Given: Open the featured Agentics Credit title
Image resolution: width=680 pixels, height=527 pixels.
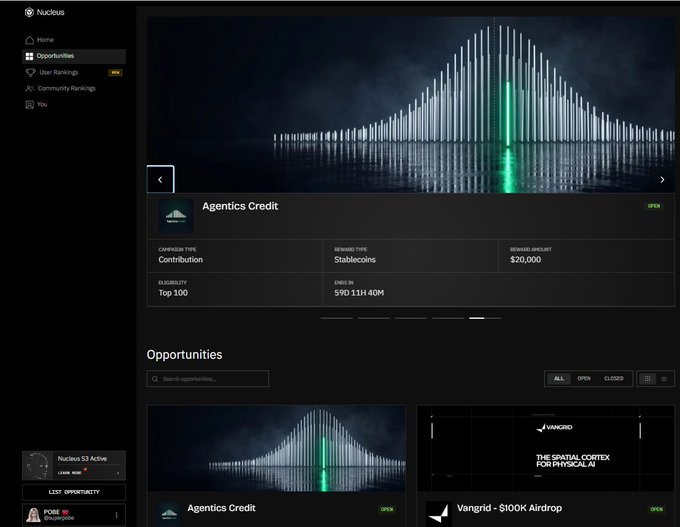Looking at the screenshot, I should coord(240,206).
